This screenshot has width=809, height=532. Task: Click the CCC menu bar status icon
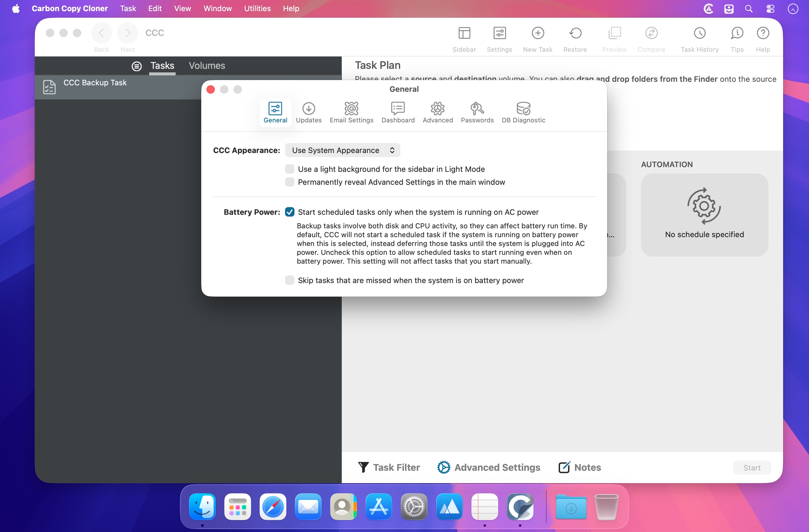pyautogui.click(x=708, y=9)
